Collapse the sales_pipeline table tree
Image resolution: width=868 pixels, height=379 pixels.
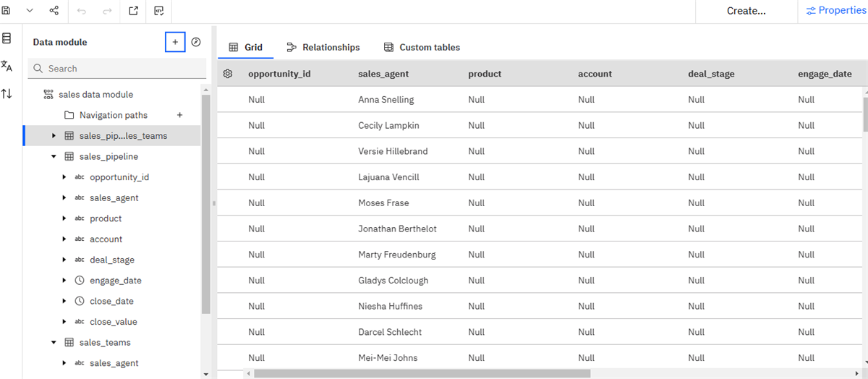click(x=54, y=156)
